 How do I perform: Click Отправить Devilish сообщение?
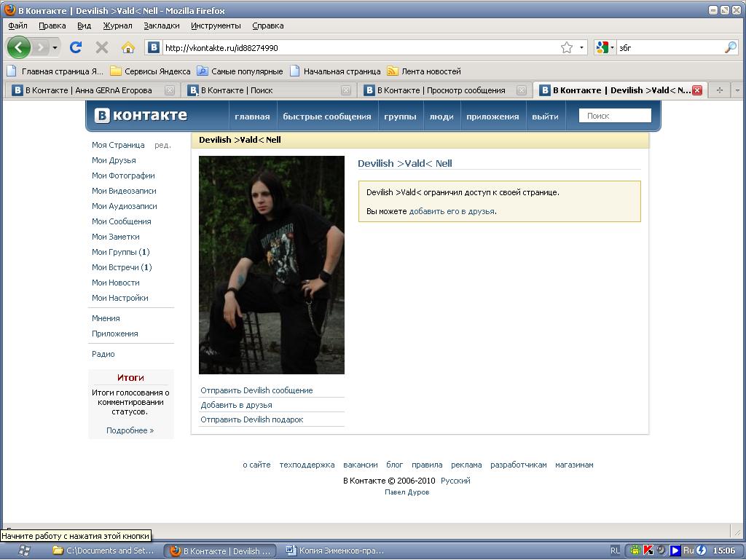pos(256,390)
